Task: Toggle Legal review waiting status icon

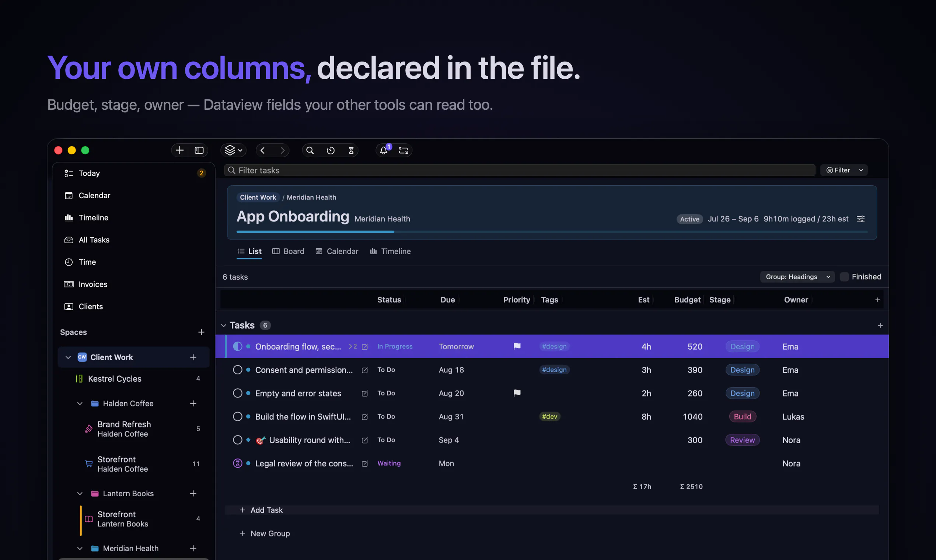Action: click(x=237, y=463)
